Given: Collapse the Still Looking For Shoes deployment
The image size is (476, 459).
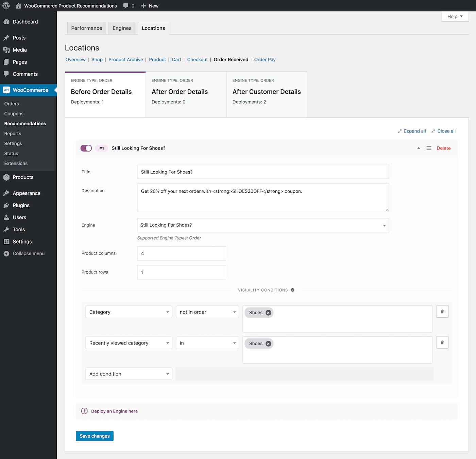Looking at the screenshot, I should tap(419, 148).
